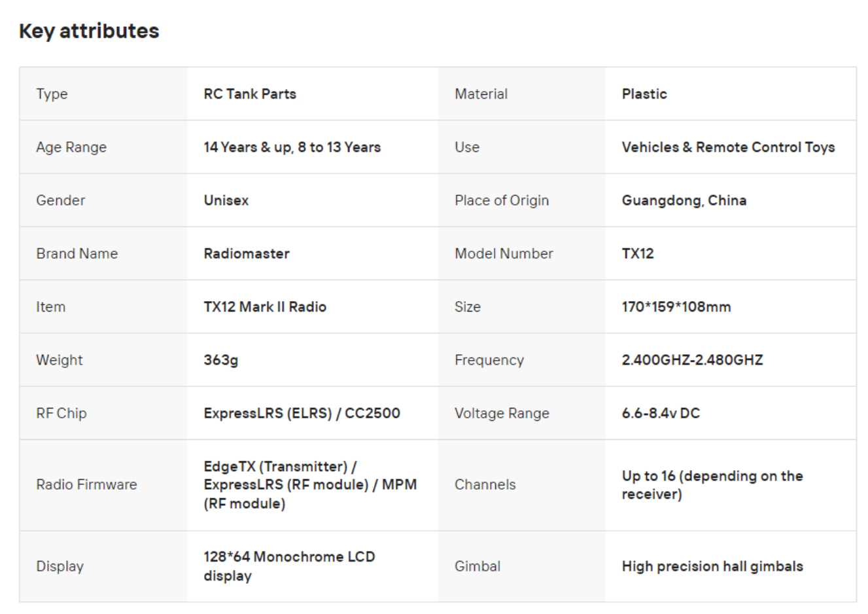Click the 'TX12' model value
868x614 pixels.
pyautogui.click(x=638, y=253)
